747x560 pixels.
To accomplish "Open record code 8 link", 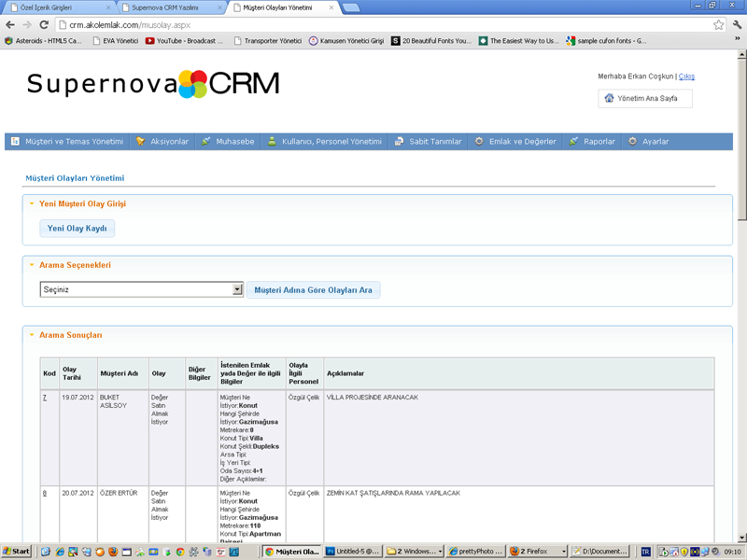I will [45, 494].
